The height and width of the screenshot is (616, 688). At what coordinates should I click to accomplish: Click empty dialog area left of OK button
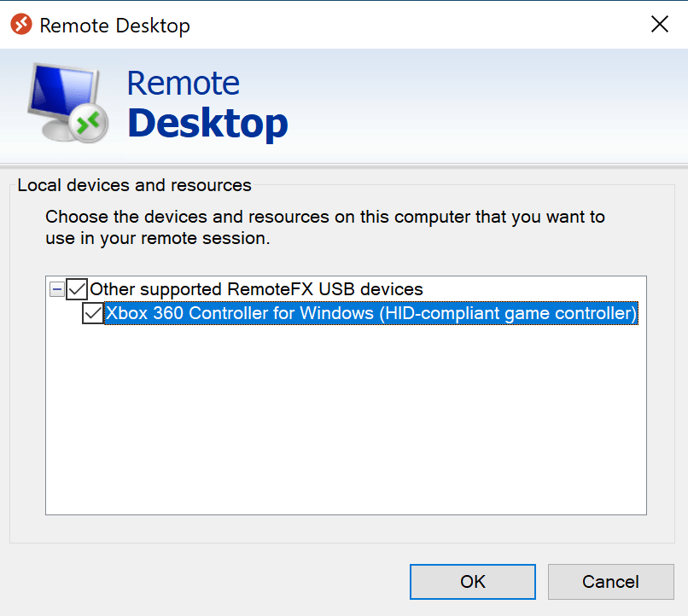[213, 581]
